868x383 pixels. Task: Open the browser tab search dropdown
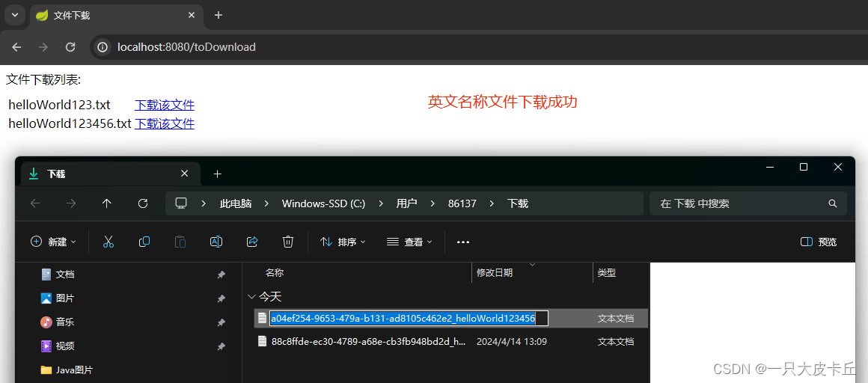click(15, 15)
